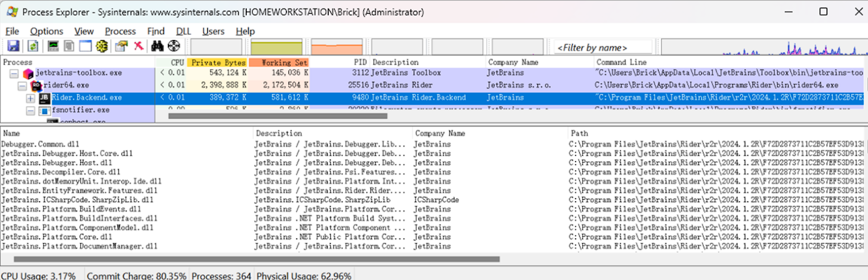Viewport: 868px width, 280px height.
Task: Sort DLL list by Path header
Action: pyautogui.click(x=716, y=133)
